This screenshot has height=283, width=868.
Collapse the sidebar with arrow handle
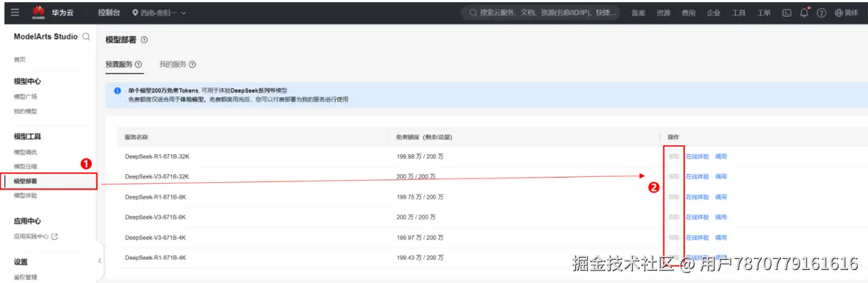click(x=99, y=260)
